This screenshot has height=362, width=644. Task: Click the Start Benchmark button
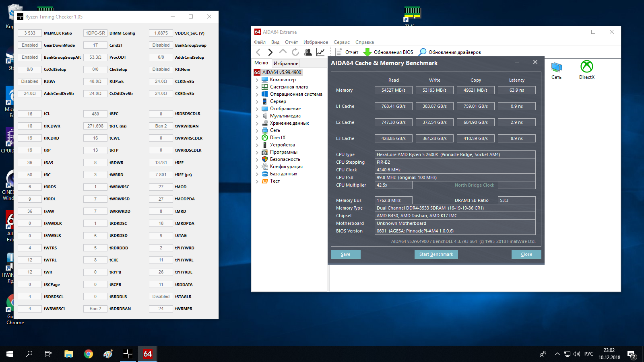pos(436,254)
